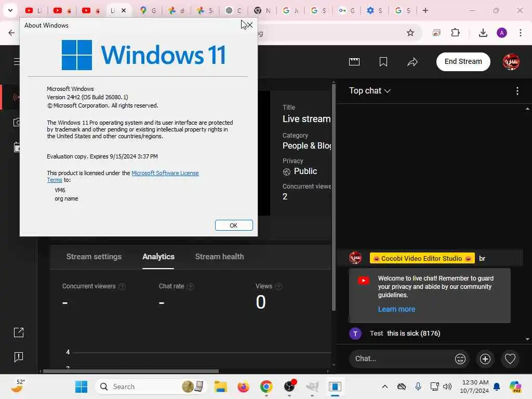The height and width of the screenshot is (399, 532).
Task: Click the Views help icon
Action: (x=278, y=286)
